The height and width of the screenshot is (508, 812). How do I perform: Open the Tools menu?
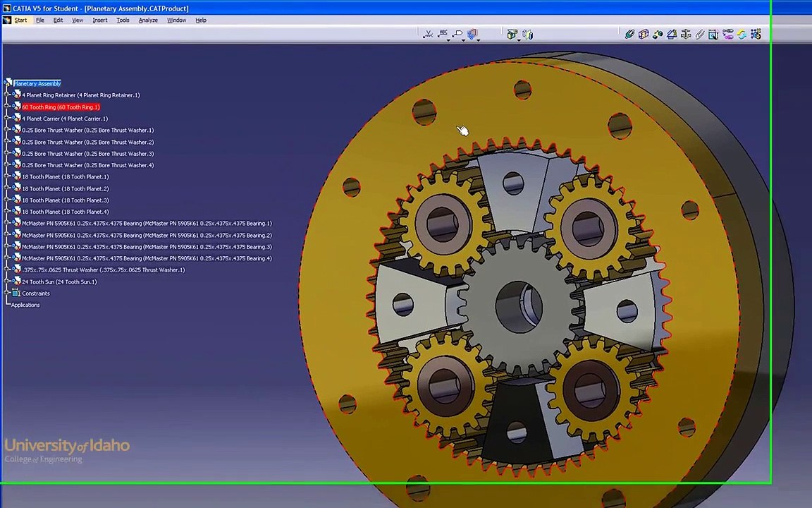(x=123, y=20)
